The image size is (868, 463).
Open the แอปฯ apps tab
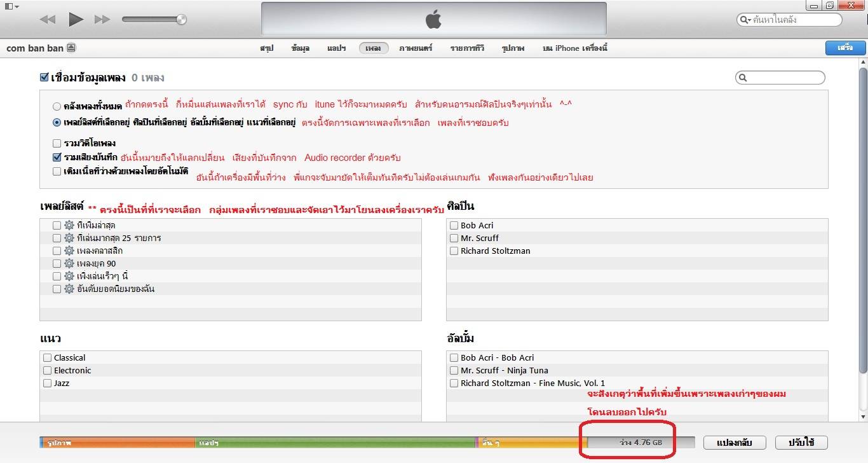(x=336, y=48)
